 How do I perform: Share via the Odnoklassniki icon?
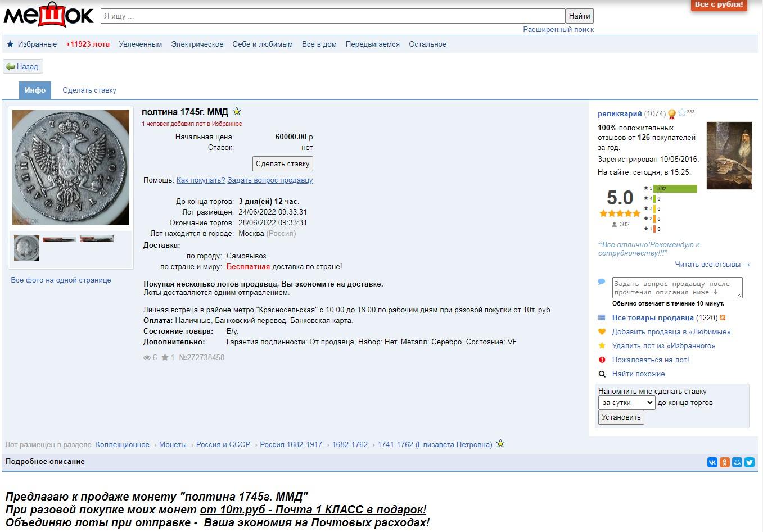(725, 462)
